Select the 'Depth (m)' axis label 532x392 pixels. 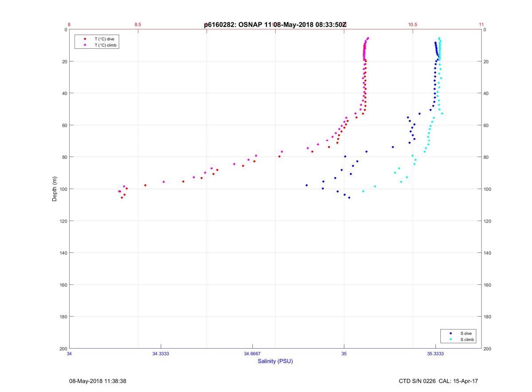point(55,189)
